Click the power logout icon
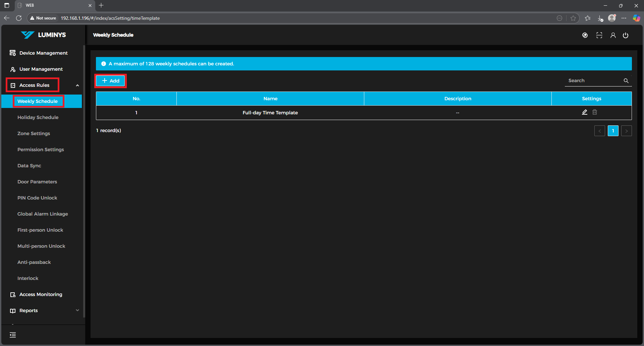 click(626, 35)
